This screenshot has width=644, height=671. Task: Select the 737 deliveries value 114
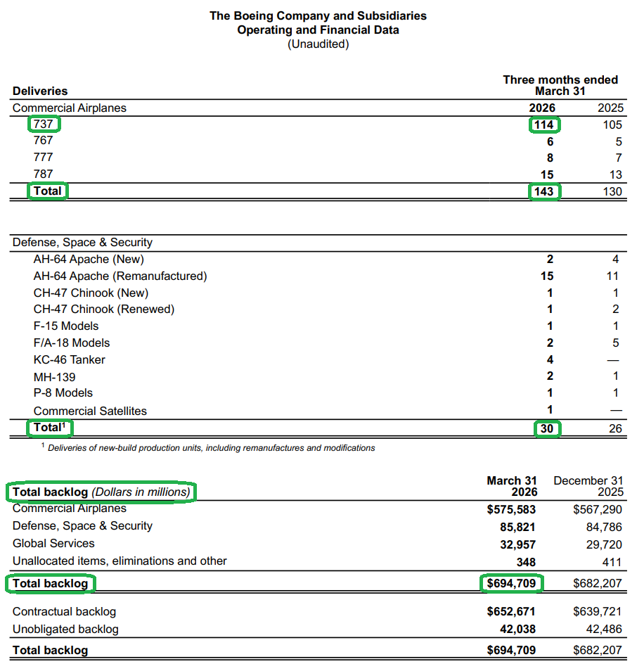(543, 124)
